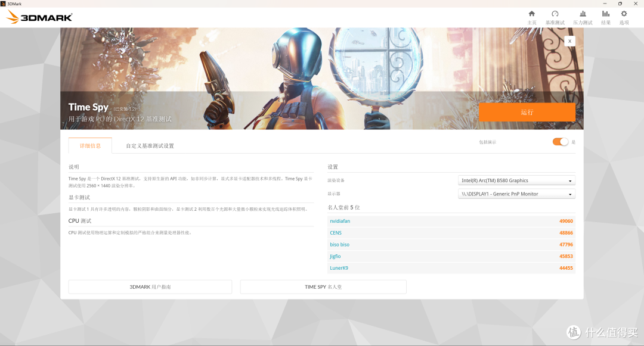Click the score 49060
Image resolution: width=644 pixels, height=346 pixels.
click(566, 221)
